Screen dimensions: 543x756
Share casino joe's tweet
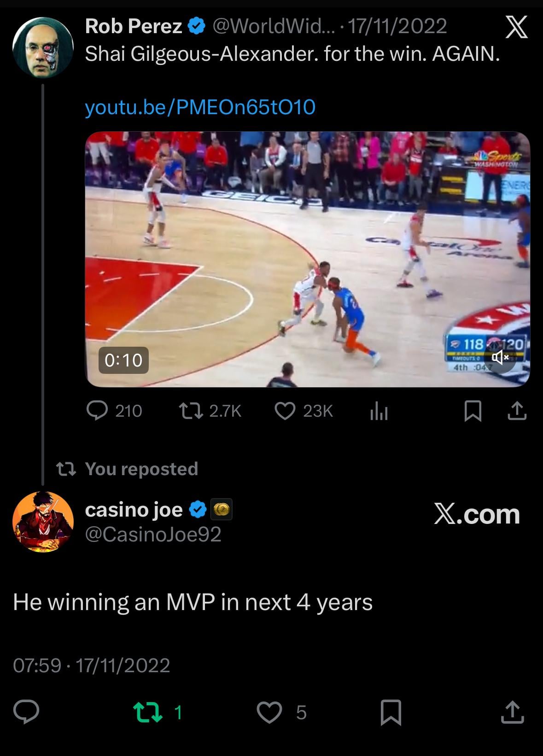(513, 712)
